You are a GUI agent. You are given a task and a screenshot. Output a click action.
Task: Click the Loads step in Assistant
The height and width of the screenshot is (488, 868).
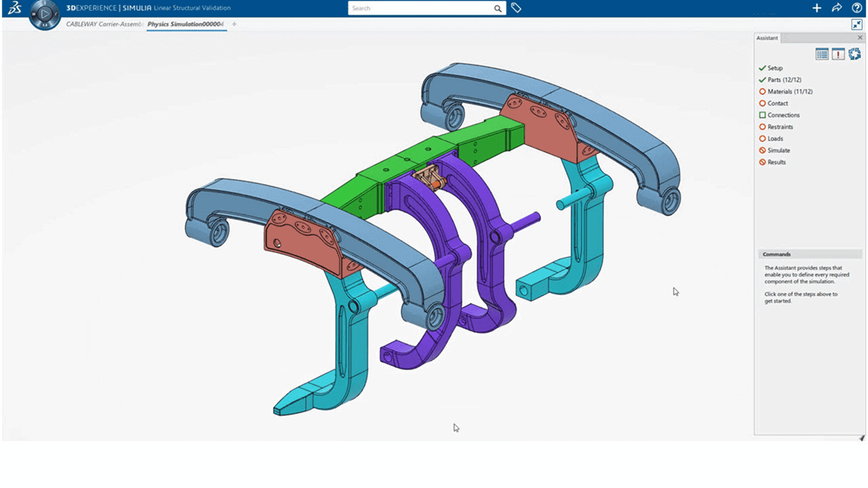click(775, 139)
